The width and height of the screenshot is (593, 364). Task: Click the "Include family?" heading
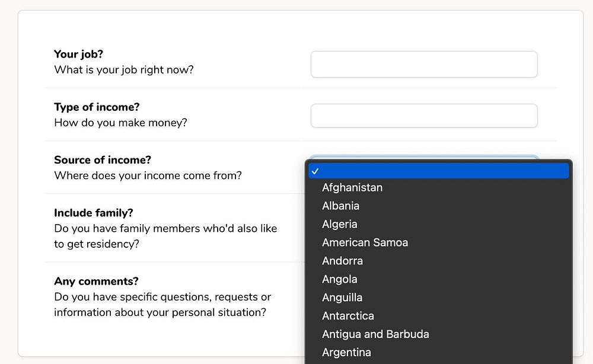pyautogui.click(x=94, y=212)
